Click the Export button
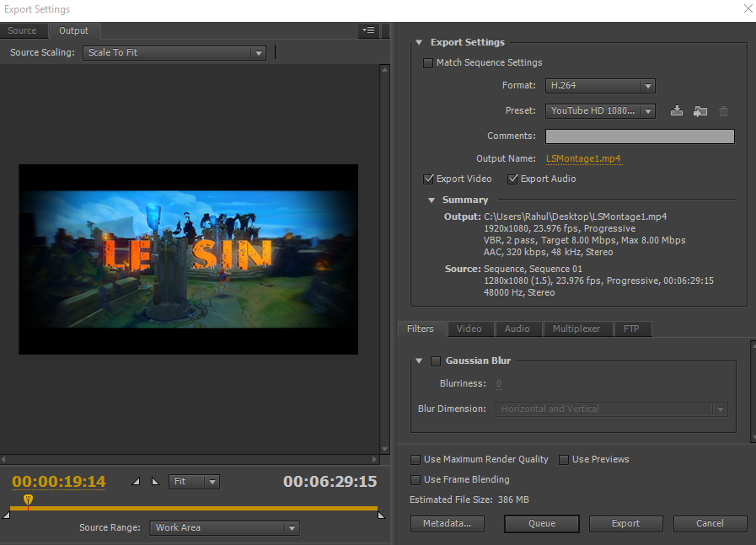The image size is (756, 545). pos(626,523)
